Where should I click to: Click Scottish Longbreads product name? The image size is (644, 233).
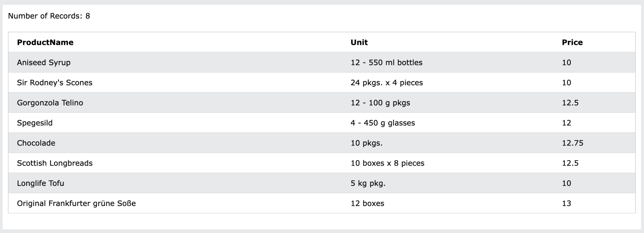55,163
